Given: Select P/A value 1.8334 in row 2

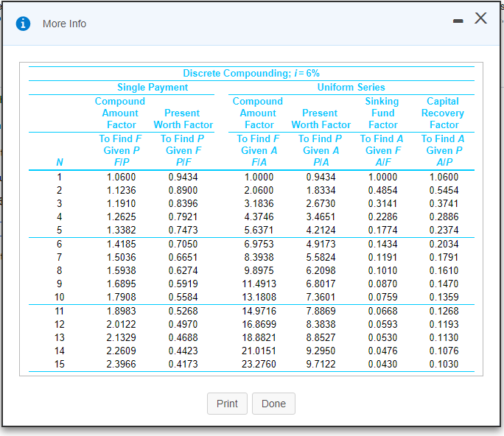Looking at the screenshot, I should point(321,190).
